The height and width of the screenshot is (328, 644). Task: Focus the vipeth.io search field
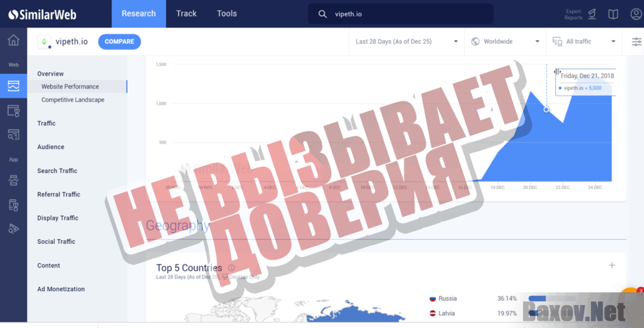click(401, 14)
